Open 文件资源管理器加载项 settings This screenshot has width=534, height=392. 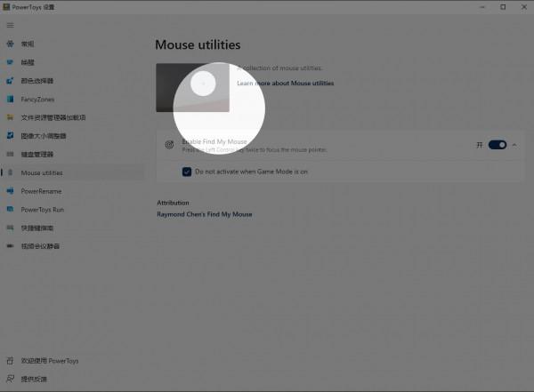pos(53,117)
